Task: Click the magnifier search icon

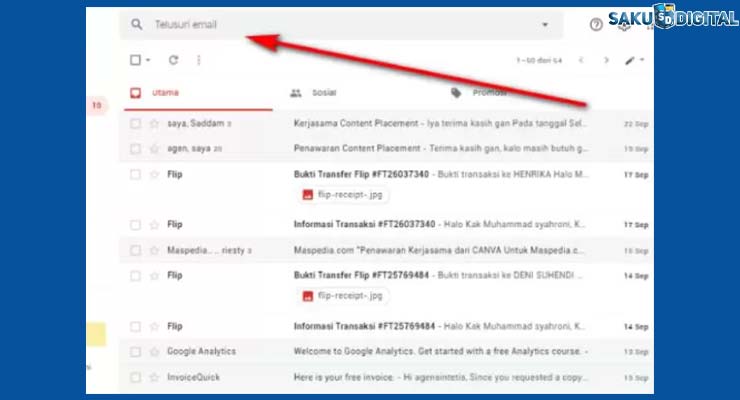Action: (136, 24)
